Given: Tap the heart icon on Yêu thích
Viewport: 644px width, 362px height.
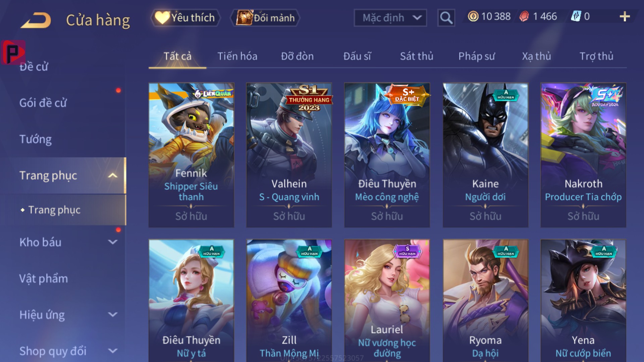Looking at the screenshot, I should pyautogui.click(x=162, y=17).
